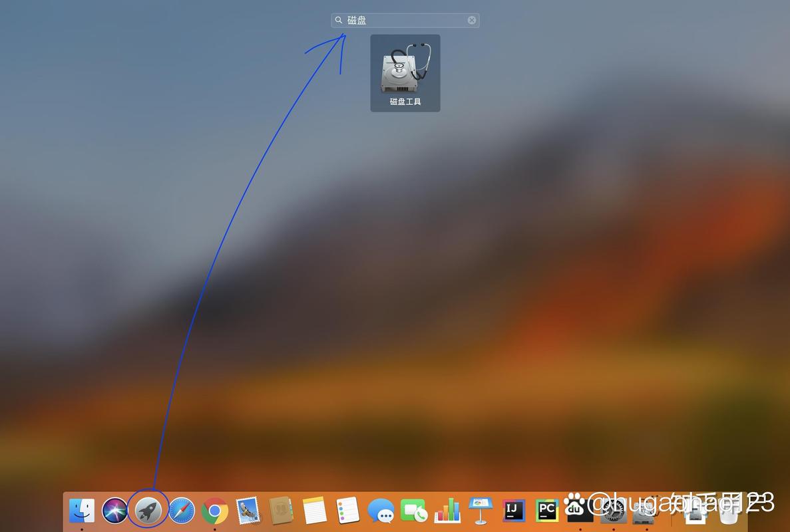Launch Keynote presentation app

pyautogui.click(x=480, y=511)
